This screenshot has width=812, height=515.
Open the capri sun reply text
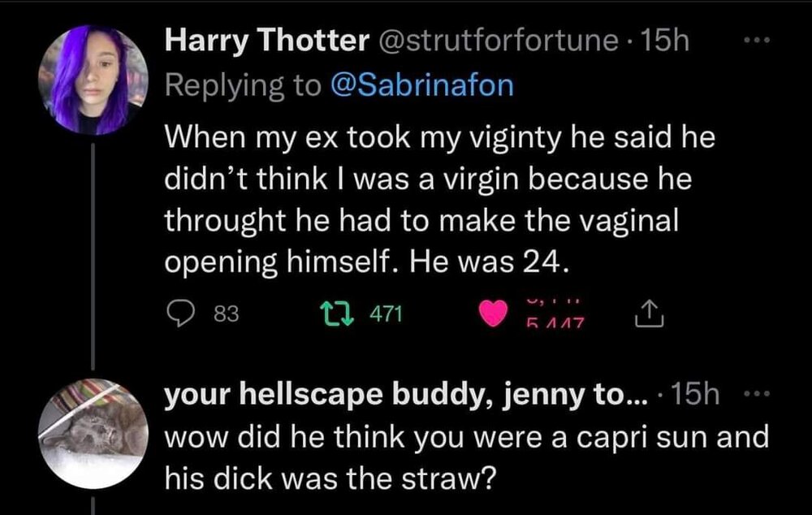click(467, 458)
